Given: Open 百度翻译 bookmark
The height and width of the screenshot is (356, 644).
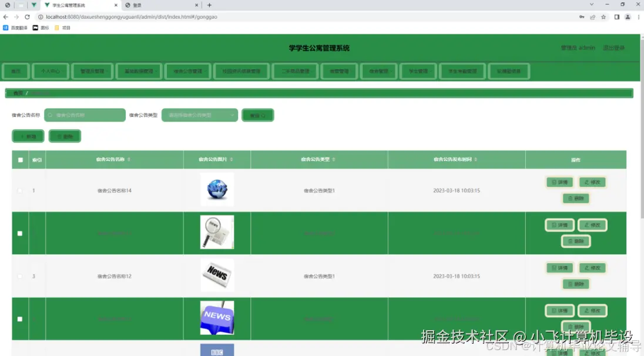Looking at the screenshot, I should 15,28.
